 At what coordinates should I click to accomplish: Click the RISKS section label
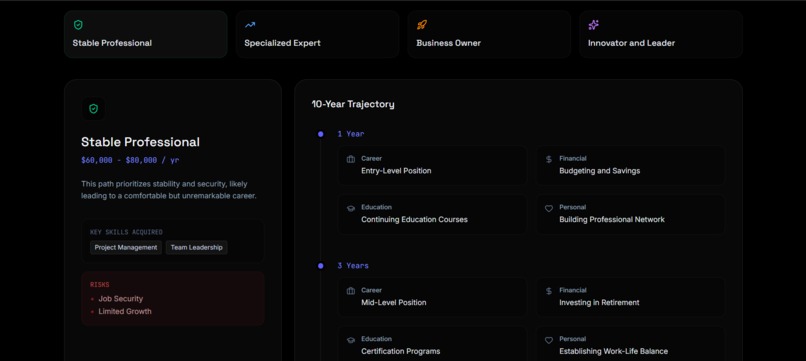(100, 284)
